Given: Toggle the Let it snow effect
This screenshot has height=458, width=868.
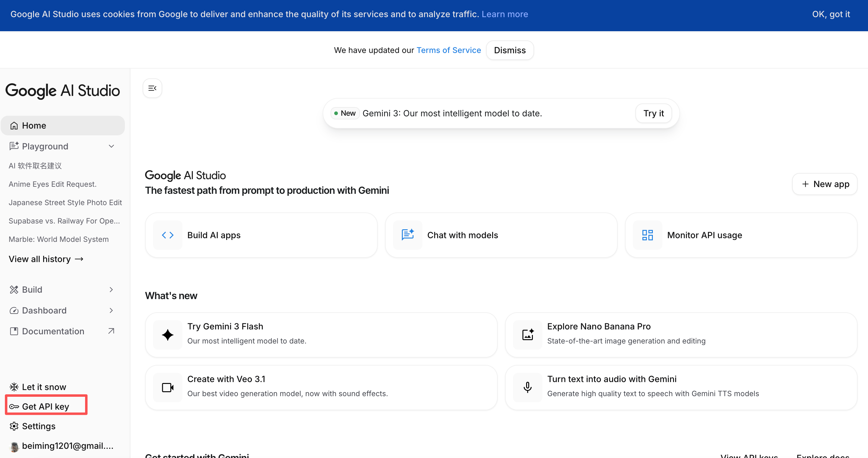Looking at the screenshot, I should pyautogui.click(x=38, y=387).
